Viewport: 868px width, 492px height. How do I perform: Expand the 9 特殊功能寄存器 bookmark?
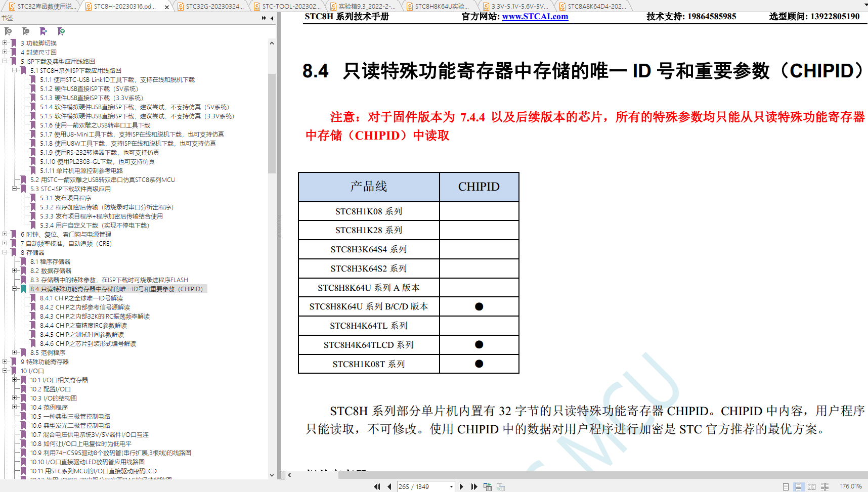(5, 362)
